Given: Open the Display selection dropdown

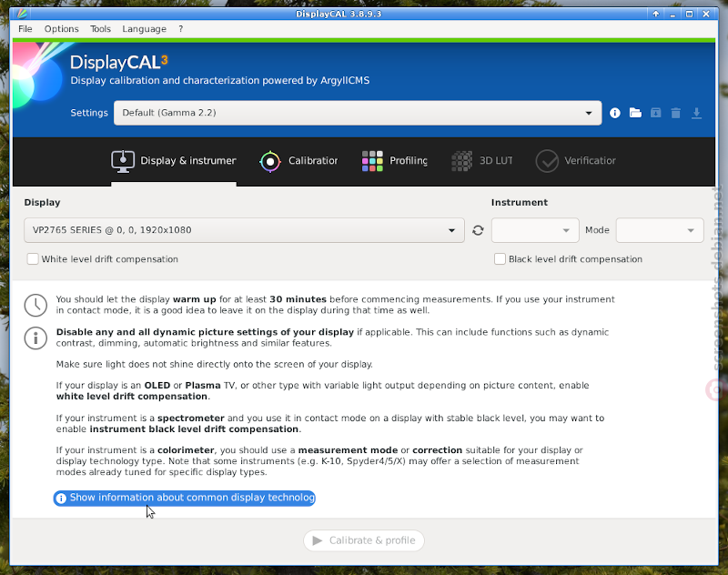Looking at the screenshot, I should pos(244,230).
